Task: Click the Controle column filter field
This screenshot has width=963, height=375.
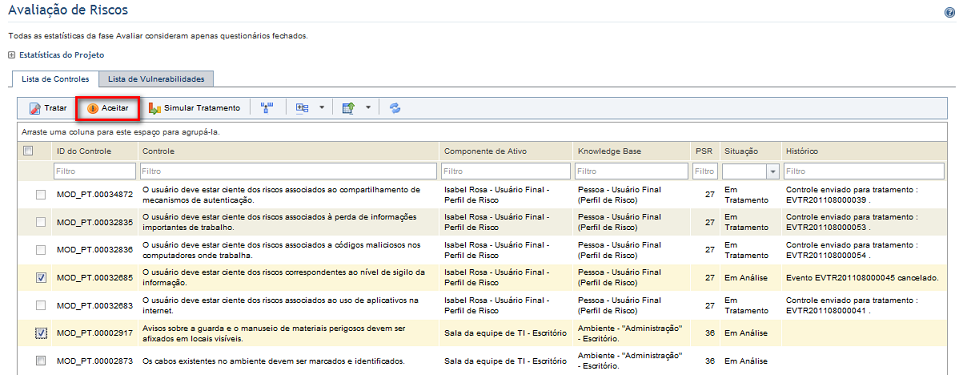Action: point(289,171)
